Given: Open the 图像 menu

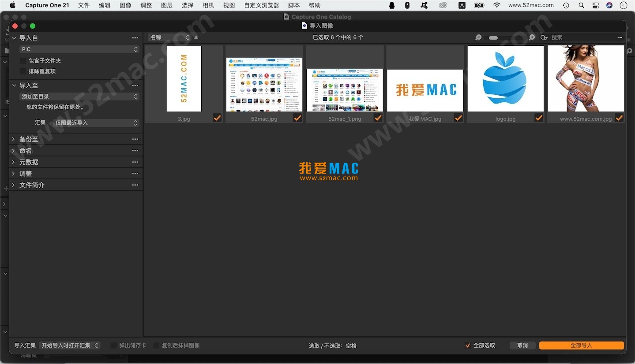Looking at the screenshot, I should click(x=125, y=5).
